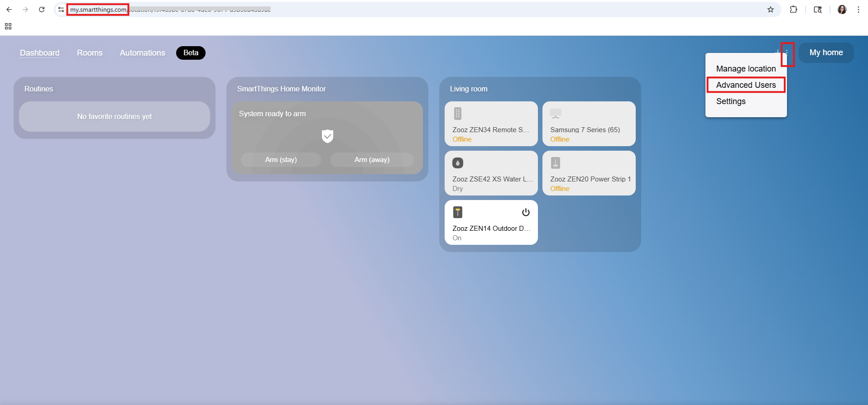Click the Samsung 7 Series TV icon
Viewport: 868px width, 405px height.
pyautogui.click(x=556, y=114)
